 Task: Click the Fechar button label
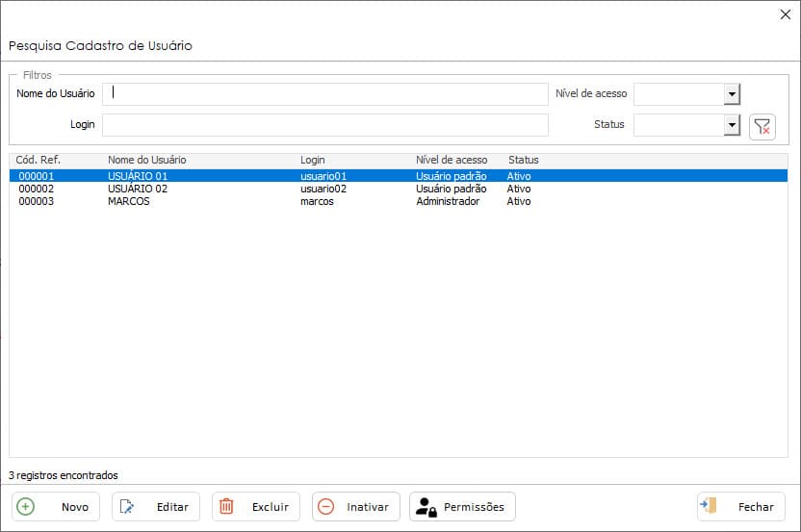756,507
